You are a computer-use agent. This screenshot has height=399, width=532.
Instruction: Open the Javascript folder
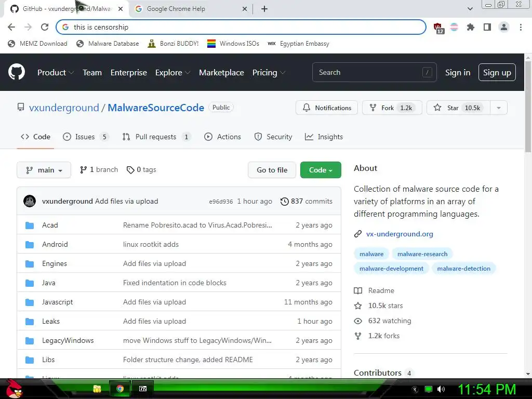coord(57,302)
